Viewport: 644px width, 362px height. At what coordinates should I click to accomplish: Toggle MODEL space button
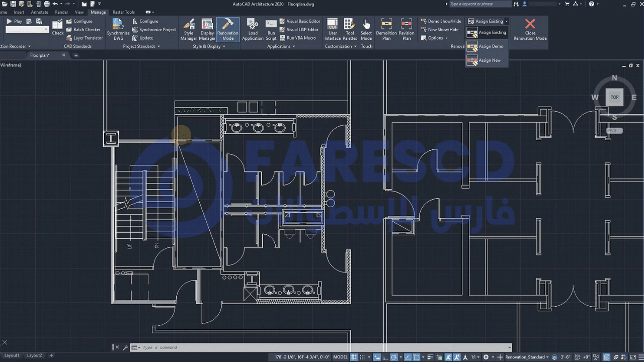pos(341,357)
